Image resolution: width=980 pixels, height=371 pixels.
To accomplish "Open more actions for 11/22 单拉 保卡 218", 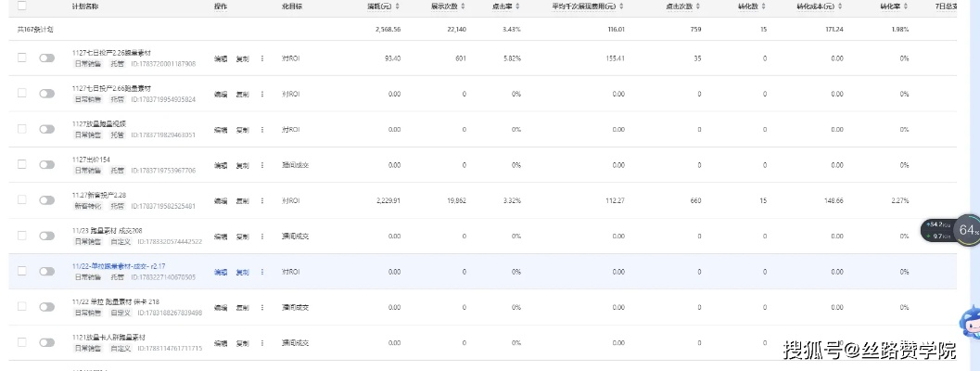I will click(x=261, y=308).
